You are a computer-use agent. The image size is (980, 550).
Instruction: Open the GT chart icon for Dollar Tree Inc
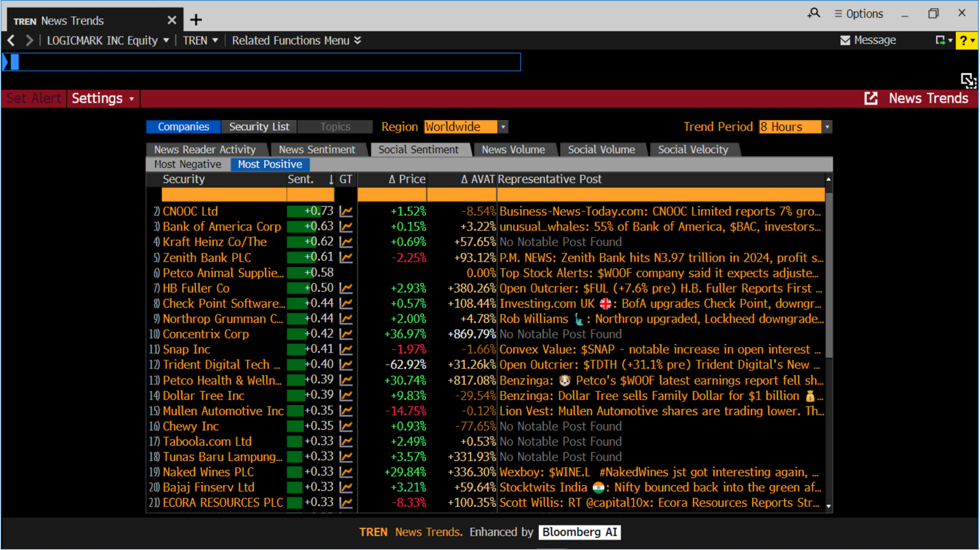346,395
